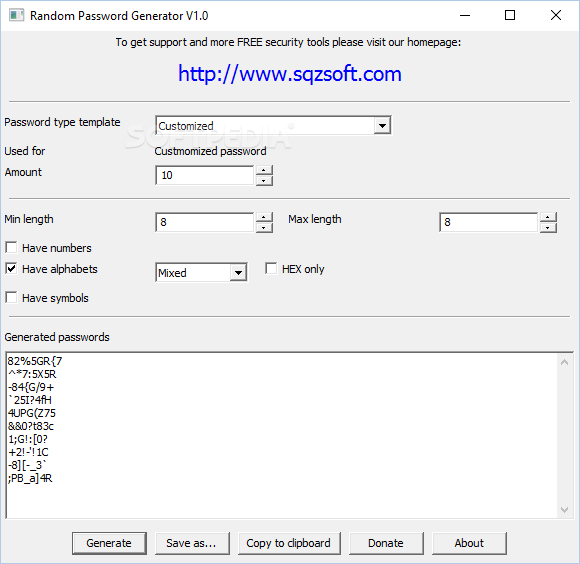Expand the Customized template dropdown arrow
Image resolution: width=580 pixels, height=564 pixels.
(x=382, y=126)
